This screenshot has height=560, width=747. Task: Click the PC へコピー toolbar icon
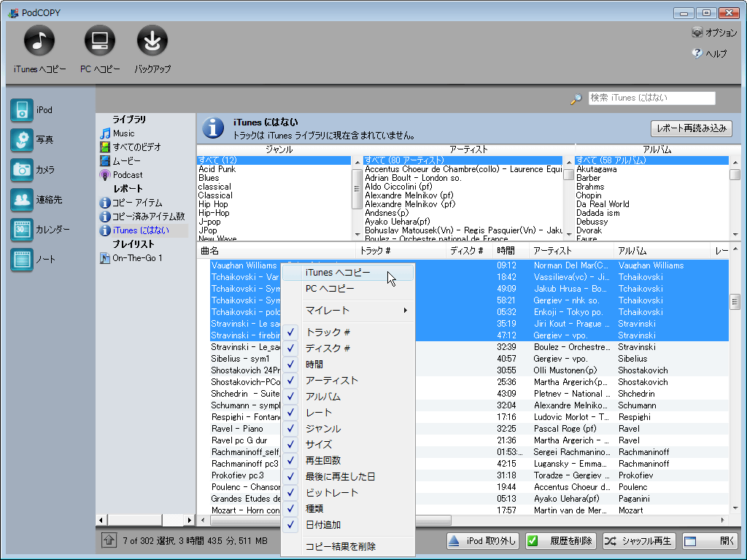tap(99, 41)
